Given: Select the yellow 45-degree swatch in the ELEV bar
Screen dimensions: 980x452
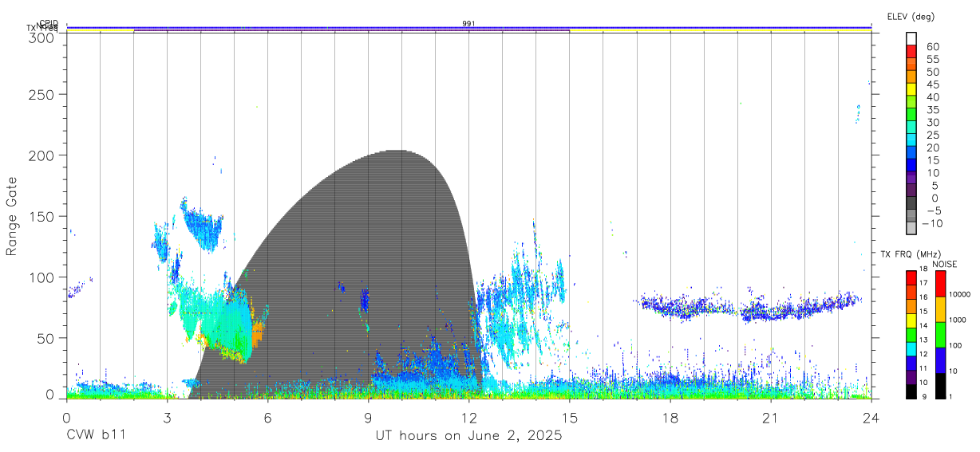Looking at the screenshot, I should [911, 89].
